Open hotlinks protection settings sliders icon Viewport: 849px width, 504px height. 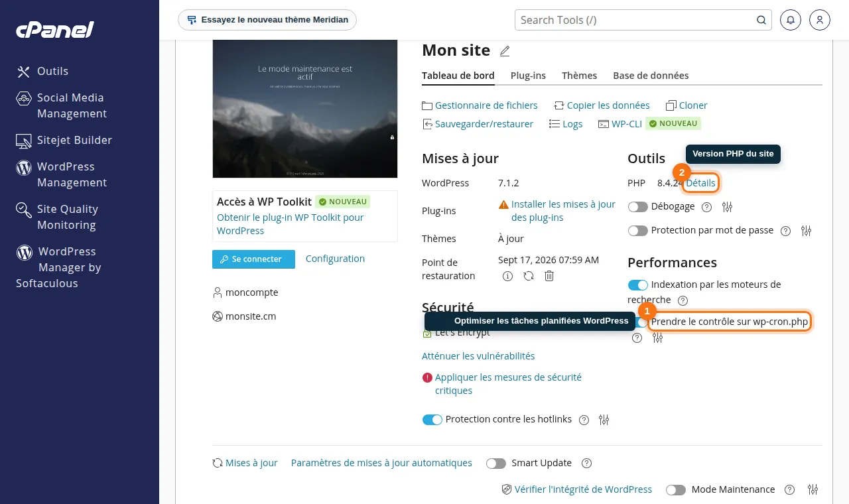[x=604, y=420]
